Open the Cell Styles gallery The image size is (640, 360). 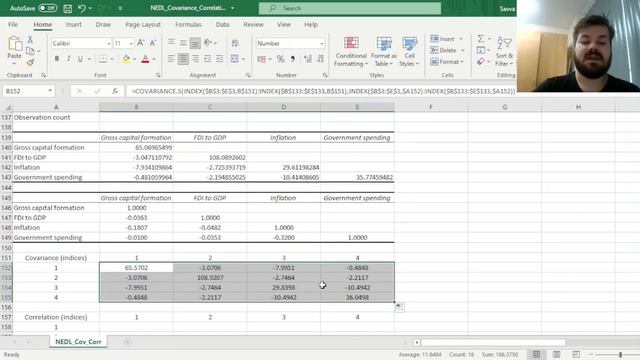click(409, 51)
